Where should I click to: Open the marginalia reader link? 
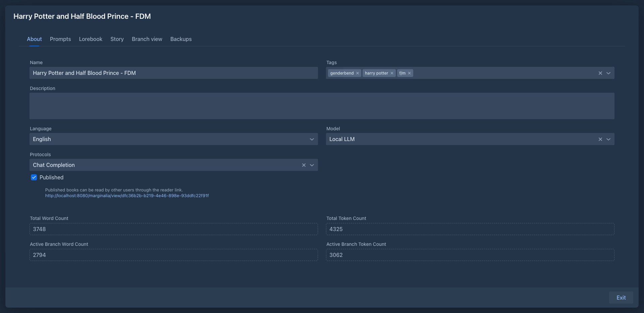[127, 196]
